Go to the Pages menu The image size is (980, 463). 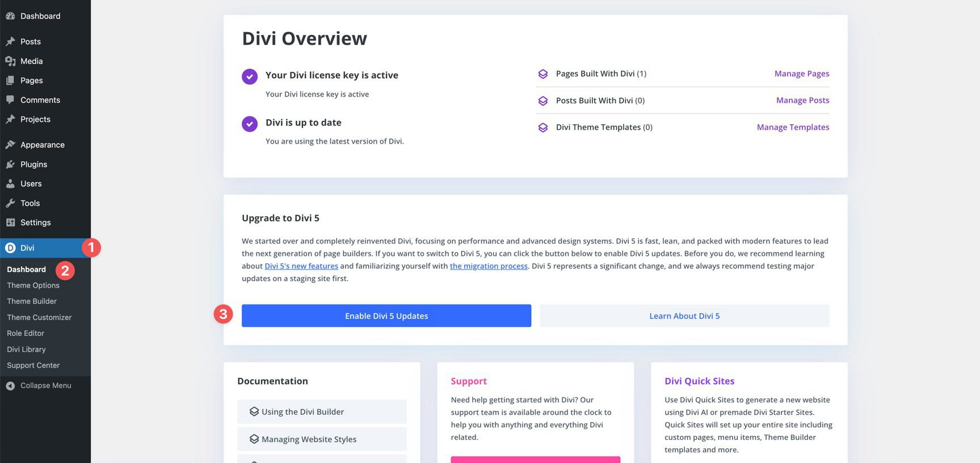[x=45, y=81]
